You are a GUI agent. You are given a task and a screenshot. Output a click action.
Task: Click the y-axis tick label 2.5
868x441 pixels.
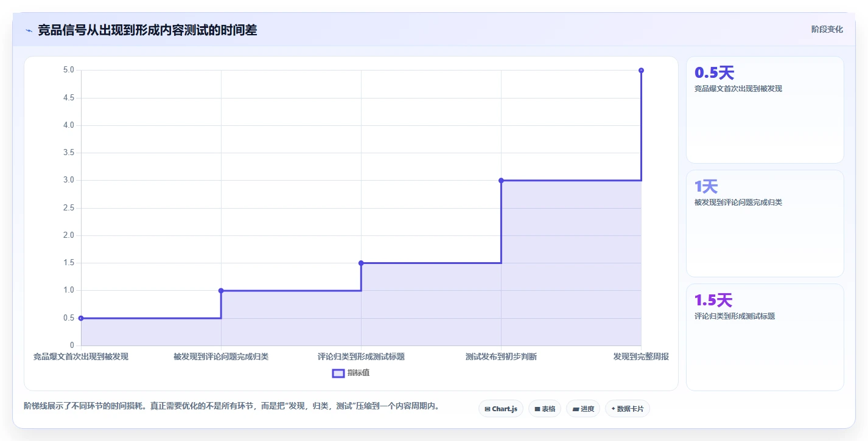pos(68,208)
